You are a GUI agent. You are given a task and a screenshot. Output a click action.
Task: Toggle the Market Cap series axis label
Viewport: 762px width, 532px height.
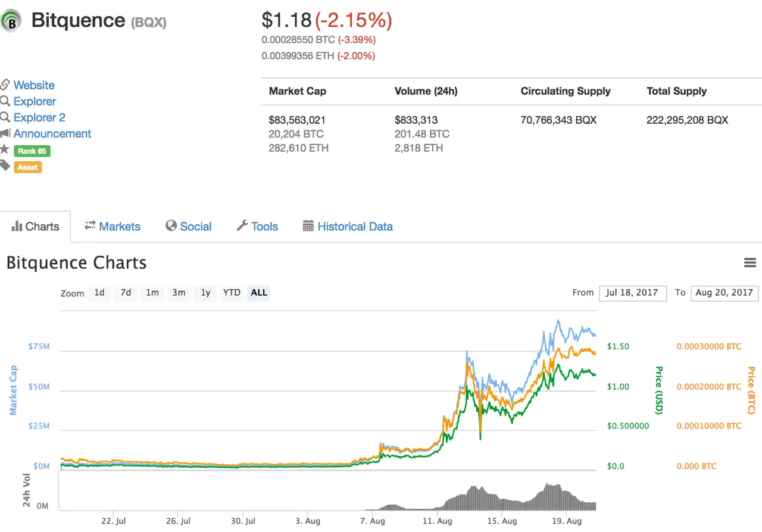(13, 390)
